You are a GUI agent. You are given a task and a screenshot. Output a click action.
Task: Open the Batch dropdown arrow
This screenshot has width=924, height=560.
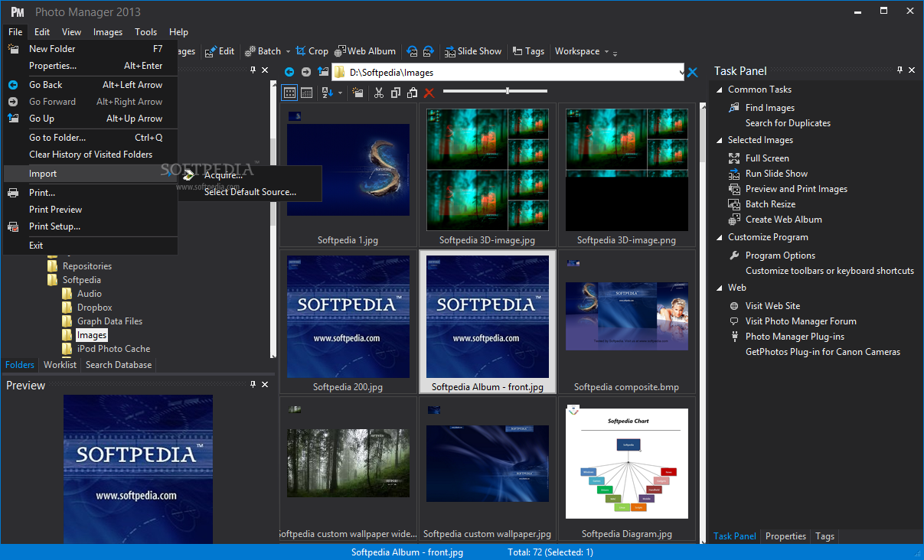pyautogui.click(x=289, y=52)
